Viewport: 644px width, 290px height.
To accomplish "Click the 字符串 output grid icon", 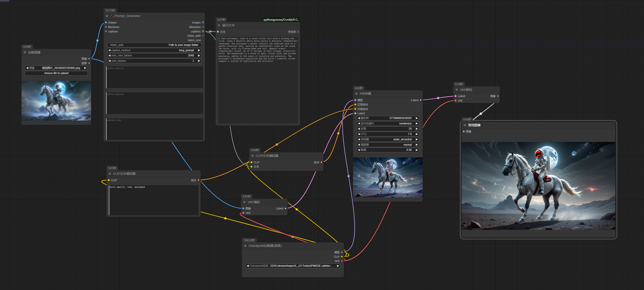I will click(298, 32).
